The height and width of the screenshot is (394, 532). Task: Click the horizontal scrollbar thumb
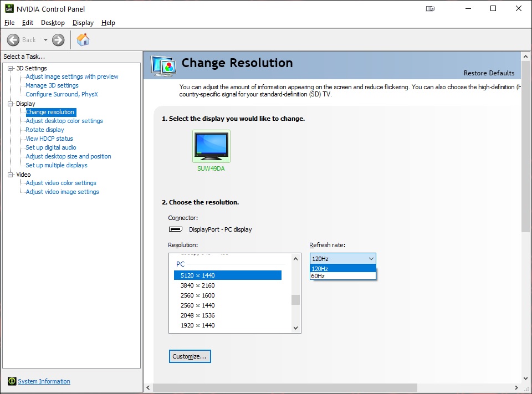pyautogui.click(x=285, y=387)
